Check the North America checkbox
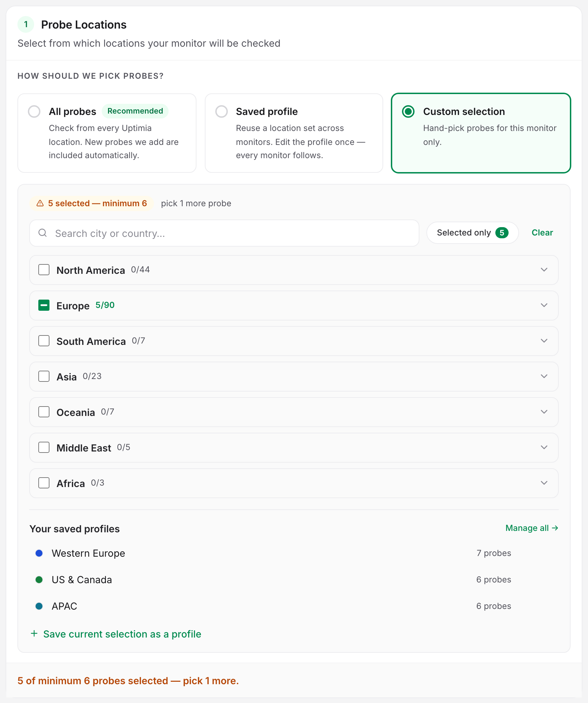The height and width of the screenshot is (703, 588). [44, 270]
